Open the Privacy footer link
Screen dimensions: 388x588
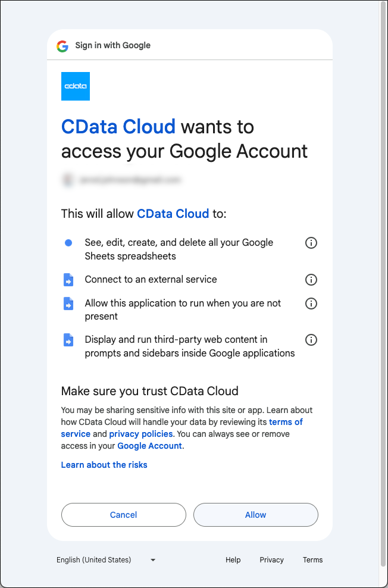[271, 560]
